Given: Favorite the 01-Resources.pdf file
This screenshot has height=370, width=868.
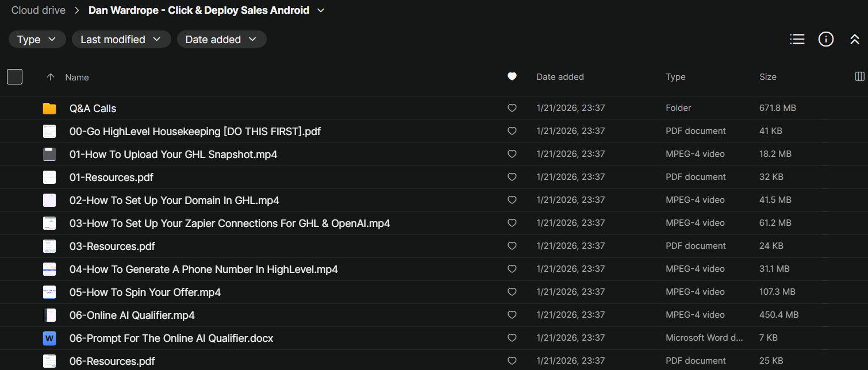Looking at the screenshot, I should [x=512, y=177].
